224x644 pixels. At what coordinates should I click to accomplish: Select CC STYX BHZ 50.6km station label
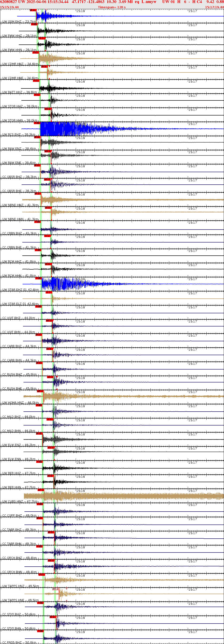pos(19,615)
